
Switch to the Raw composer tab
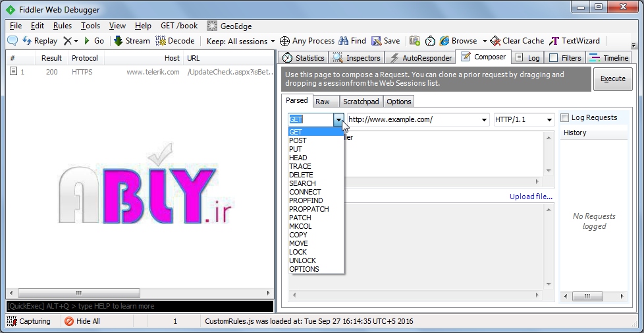pyautogui.click(x=326, y=102)
